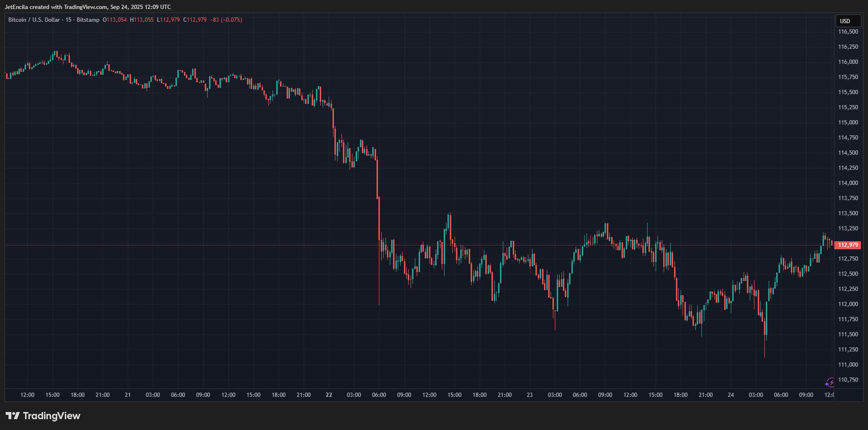Click the 116,500 price axis label
This screenshot has width=868, height=430.
848,32
